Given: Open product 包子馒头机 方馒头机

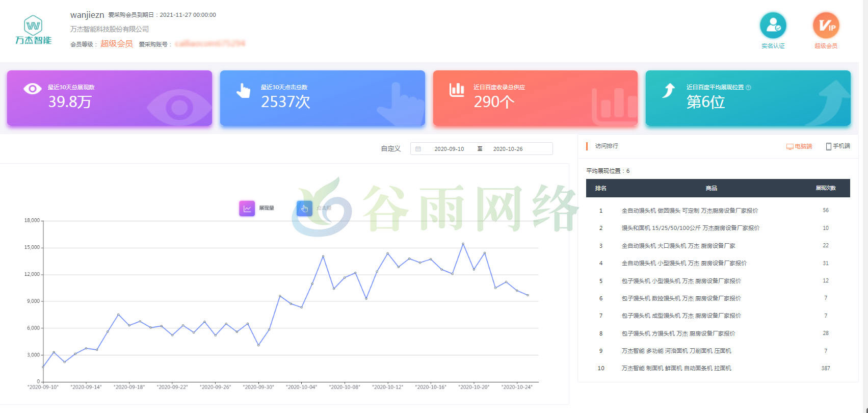Looking at the screenshot, I should point(678,333).
